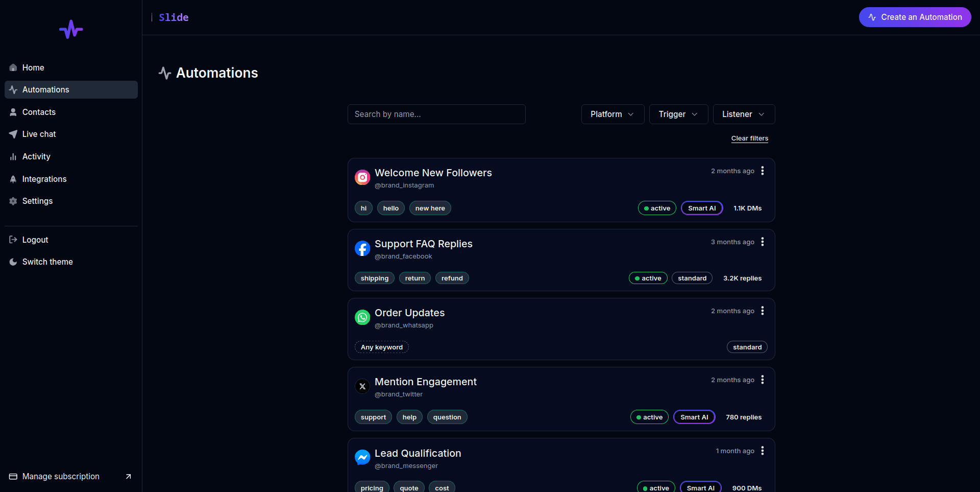Click standard badge on Order Updates
The image size is (980, 492).
pyautogui.click(x=747, y=347)
